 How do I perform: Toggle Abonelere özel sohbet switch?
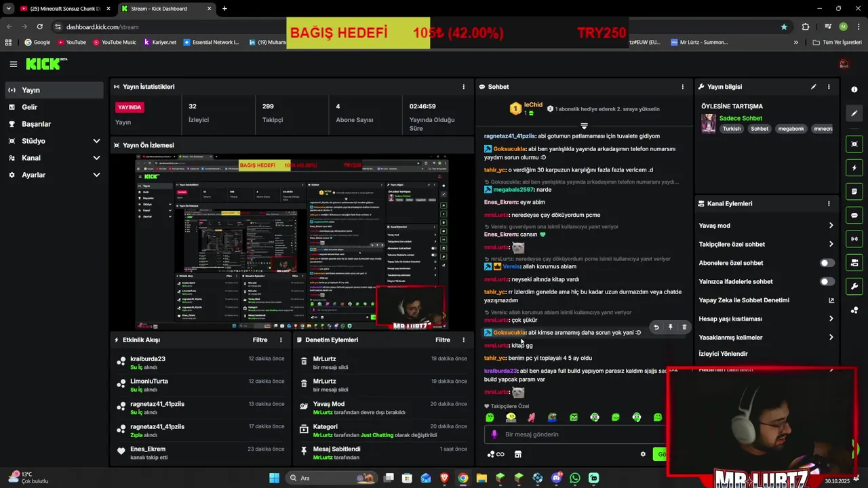click(827, 263)
